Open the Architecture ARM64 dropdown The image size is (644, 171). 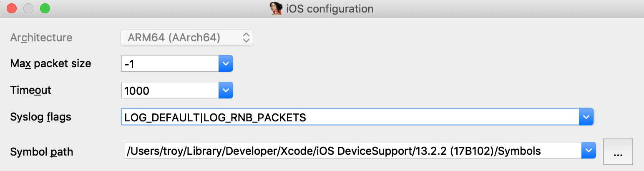click(x=187, y=38)
